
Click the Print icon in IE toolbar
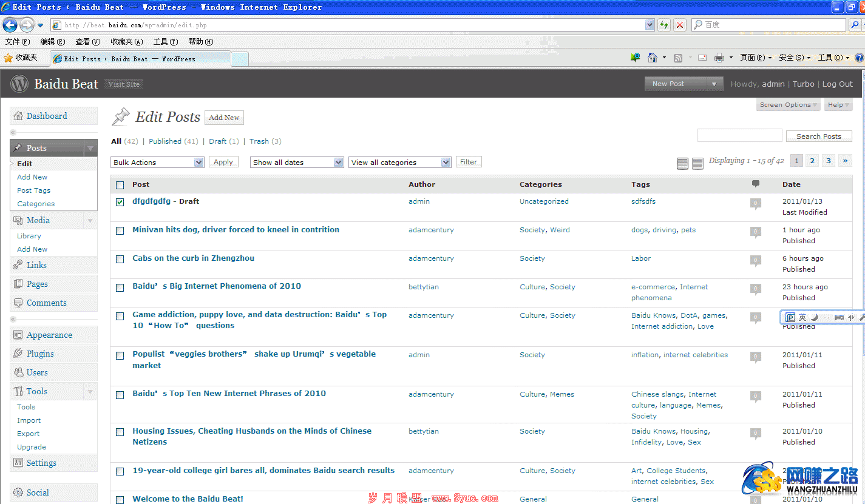719,58
